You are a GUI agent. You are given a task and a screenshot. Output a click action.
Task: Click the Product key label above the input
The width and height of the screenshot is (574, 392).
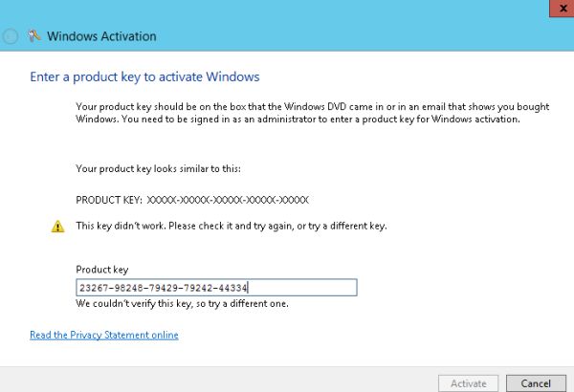pos(102,270)
